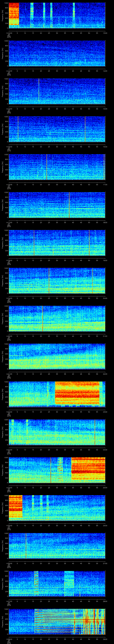Viewport: 114px width, 644px height.
Task: Select the spectrogram panel starting at 4:16:00
Action: coord(57,167)
